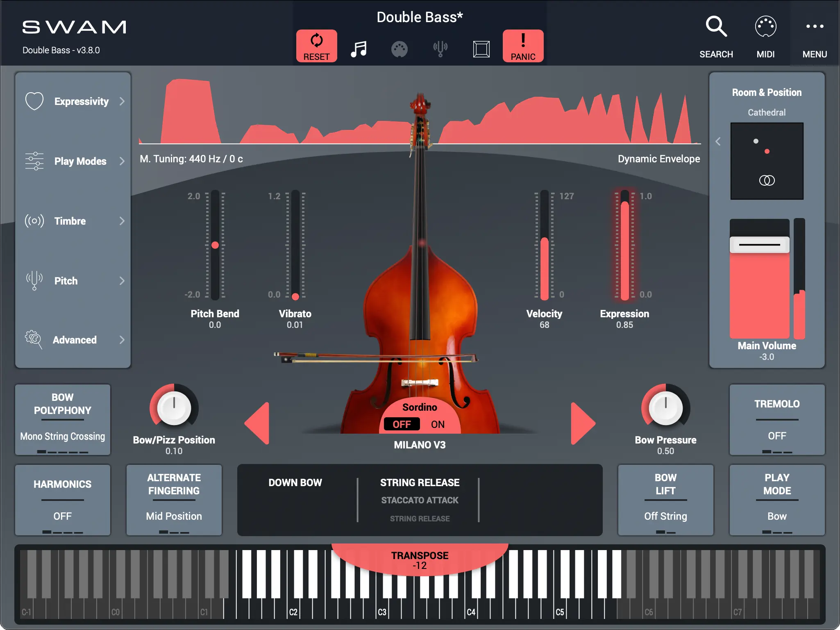Collapse Room & Position panel chevron
The height and width of the screenshot is (630, 840).
pyautogui.click(x=718, y=141)
